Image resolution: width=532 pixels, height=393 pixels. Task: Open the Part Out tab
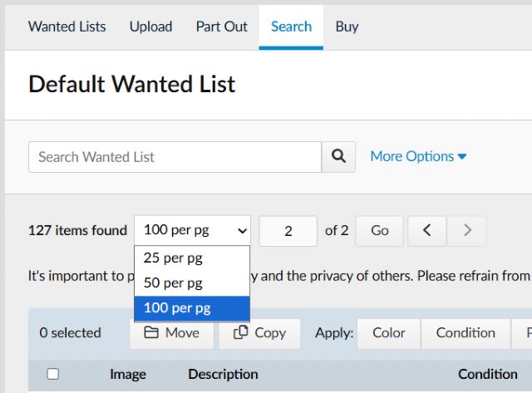click(x=222, y=27)
